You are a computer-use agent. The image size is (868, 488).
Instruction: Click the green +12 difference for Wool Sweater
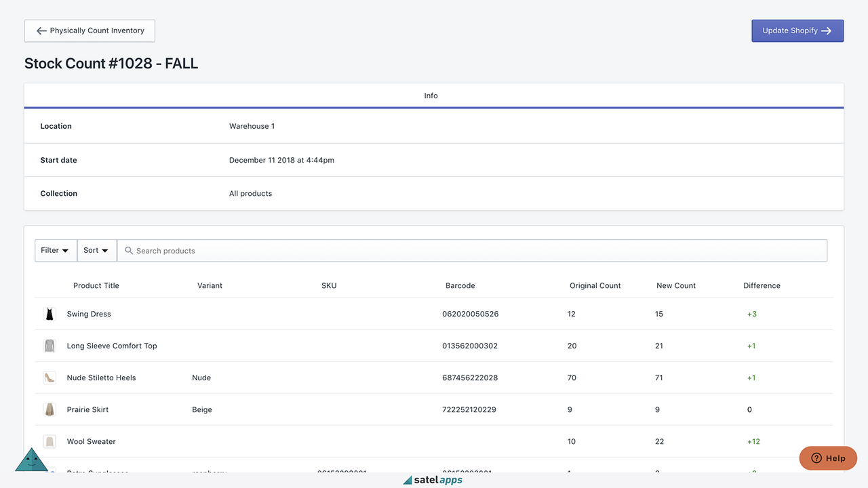(x=753, y=441)
